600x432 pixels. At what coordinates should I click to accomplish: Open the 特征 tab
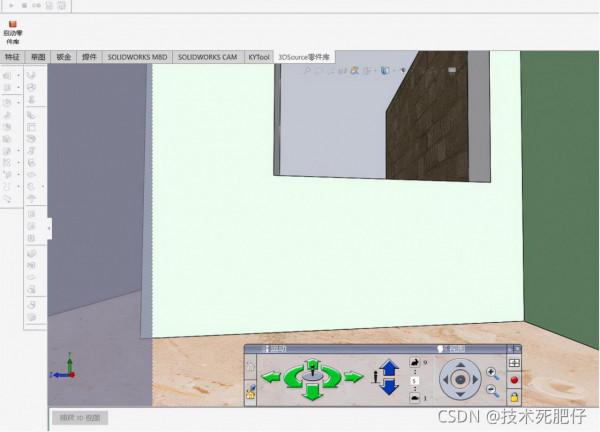[x=12, y=57]
